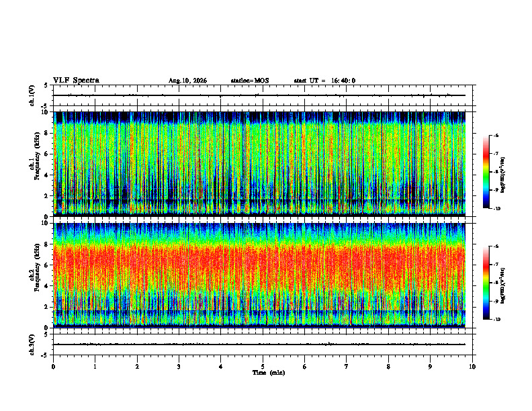532x411 pixels.
Task: Click the ch.1 "Frequency (kHz)" axis label
Action: coord(37,157)
